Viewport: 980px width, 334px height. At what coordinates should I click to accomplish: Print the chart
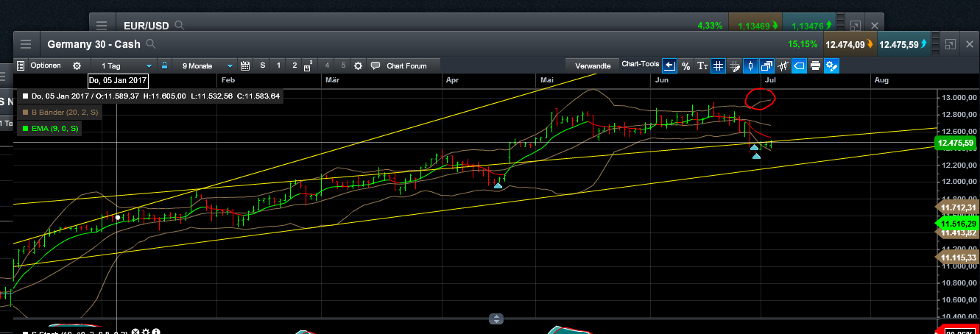click(815, 65)
